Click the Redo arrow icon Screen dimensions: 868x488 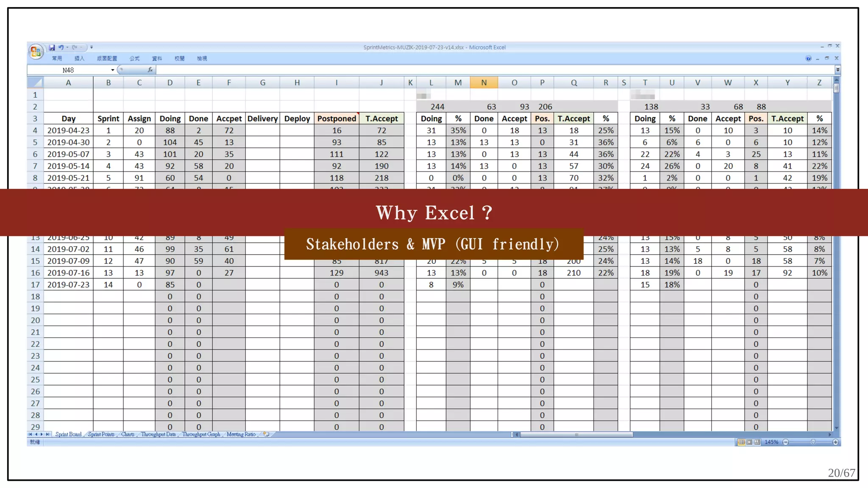click(x=74, y=47)
